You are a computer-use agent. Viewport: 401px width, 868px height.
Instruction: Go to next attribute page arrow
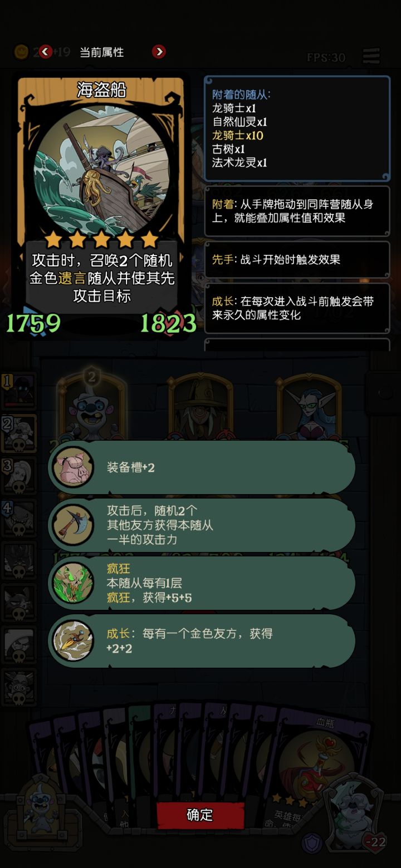[159, 52]
